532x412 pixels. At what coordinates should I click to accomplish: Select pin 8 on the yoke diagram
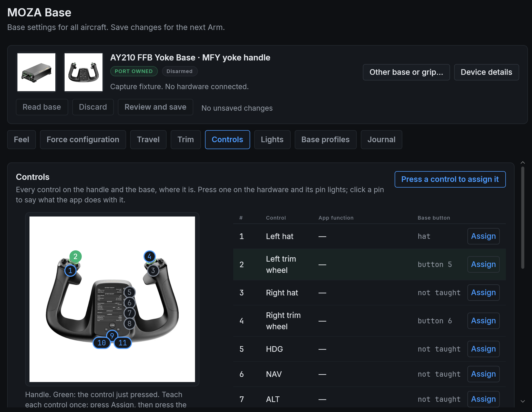pyautogui.click(x=129, y=324)
